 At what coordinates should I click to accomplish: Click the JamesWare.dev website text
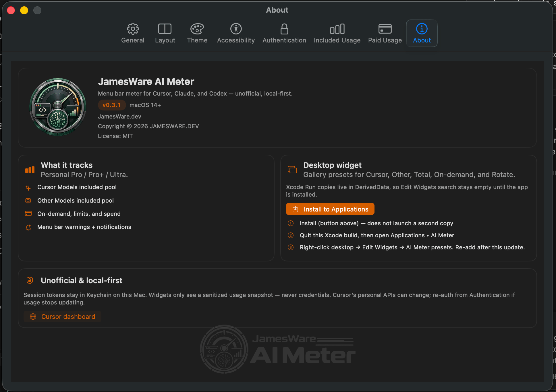pos(119,117)
